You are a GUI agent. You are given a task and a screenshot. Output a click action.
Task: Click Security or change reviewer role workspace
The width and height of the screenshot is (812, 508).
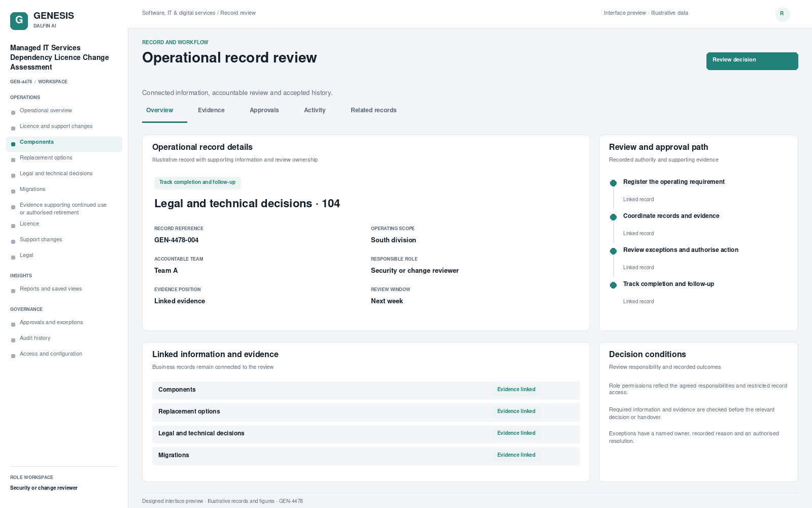44,488
